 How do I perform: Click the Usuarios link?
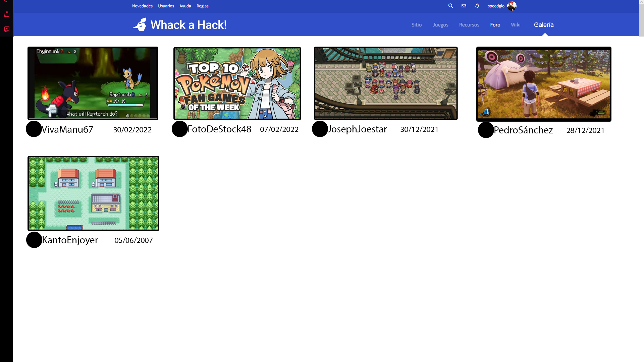pyautogui.click(x=166, y=6)
